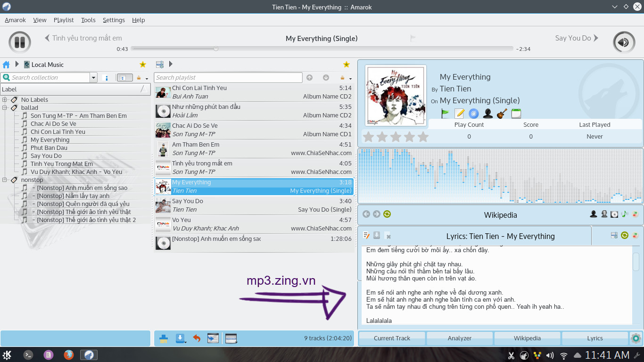The width and height of the screenshot is (644, 362).
Task: Undo last playlist action orange arrow
Action: click(197, 338)
